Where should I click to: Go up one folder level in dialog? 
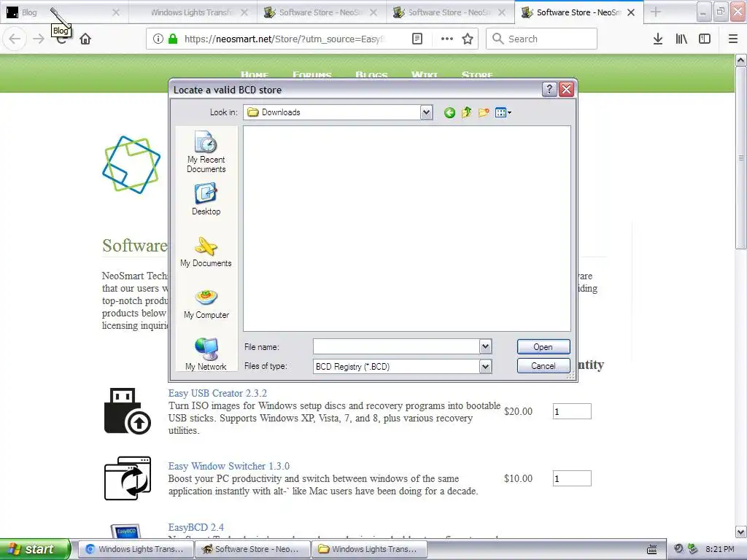[466, 112]
